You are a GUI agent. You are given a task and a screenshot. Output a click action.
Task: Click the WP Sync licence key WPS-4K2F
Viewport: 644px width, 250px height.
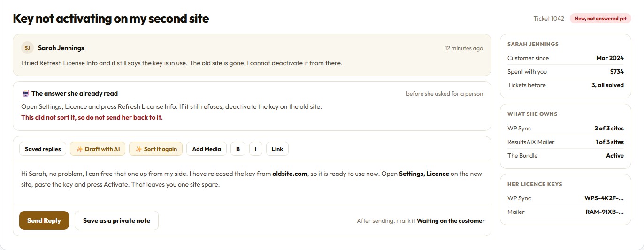tap(604, 198)
